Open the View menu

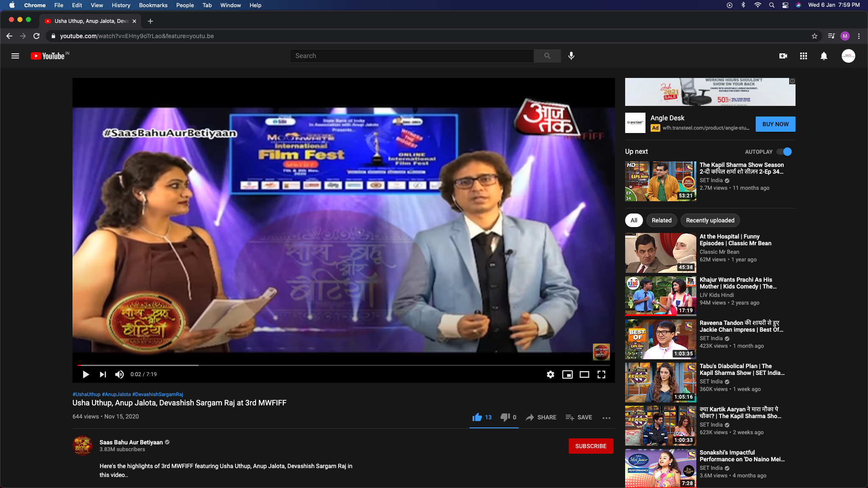point(97,5)
